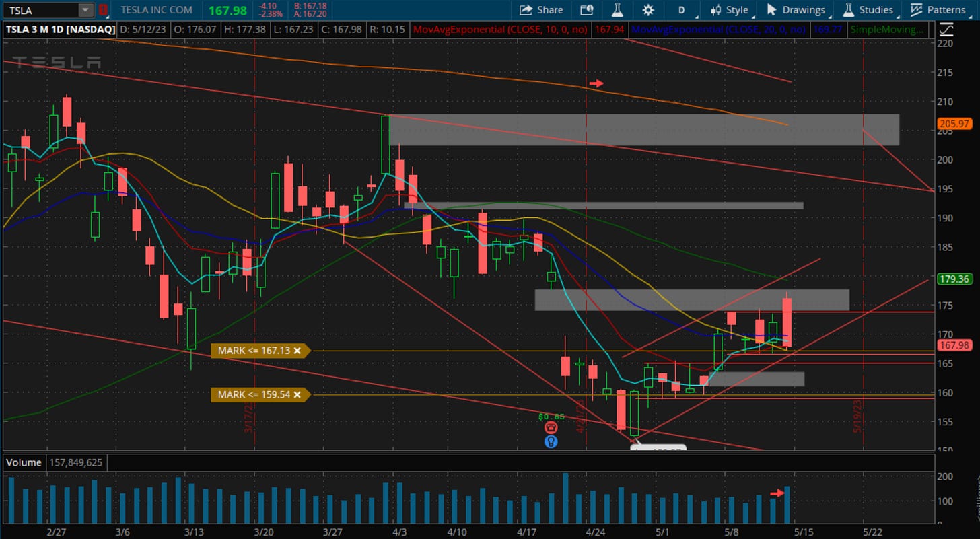
Task: Click the D: 5/12/23 date readout
Action: coord(143,30)
